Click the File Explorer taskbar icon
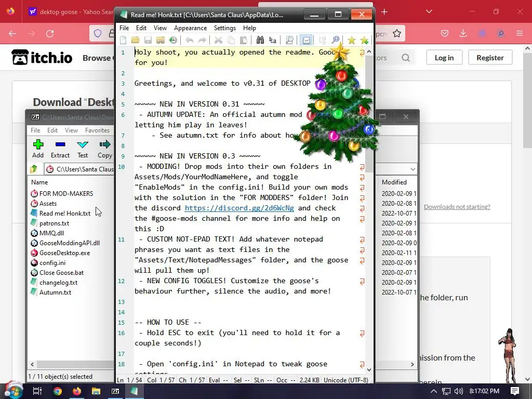 [96, 391]
